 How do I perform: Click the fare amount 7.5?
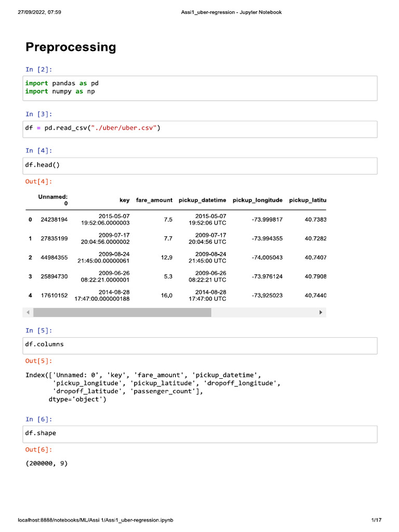coord(168,220)
